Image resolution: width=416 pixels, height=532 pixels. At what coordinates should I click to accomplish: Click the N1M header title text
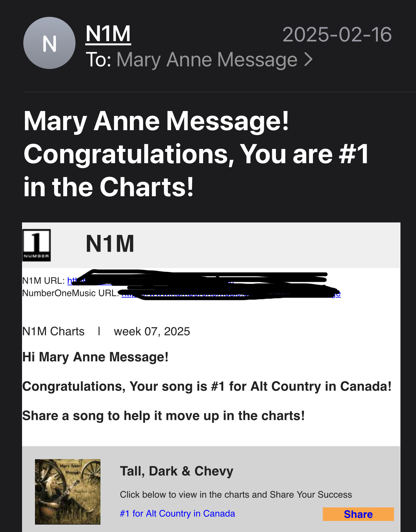(x=110, y=243)
